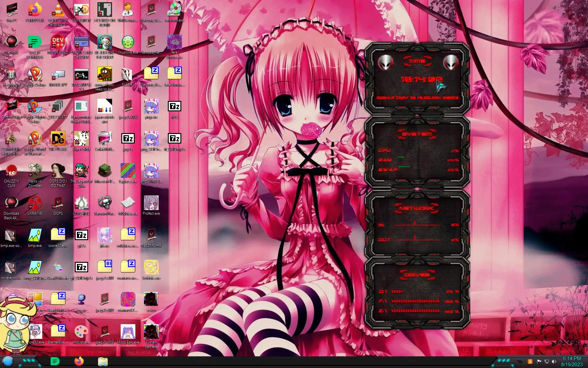This screenshot has height=368, width=588.
Task: Show hidden tray icons
Action: (520, 362)
